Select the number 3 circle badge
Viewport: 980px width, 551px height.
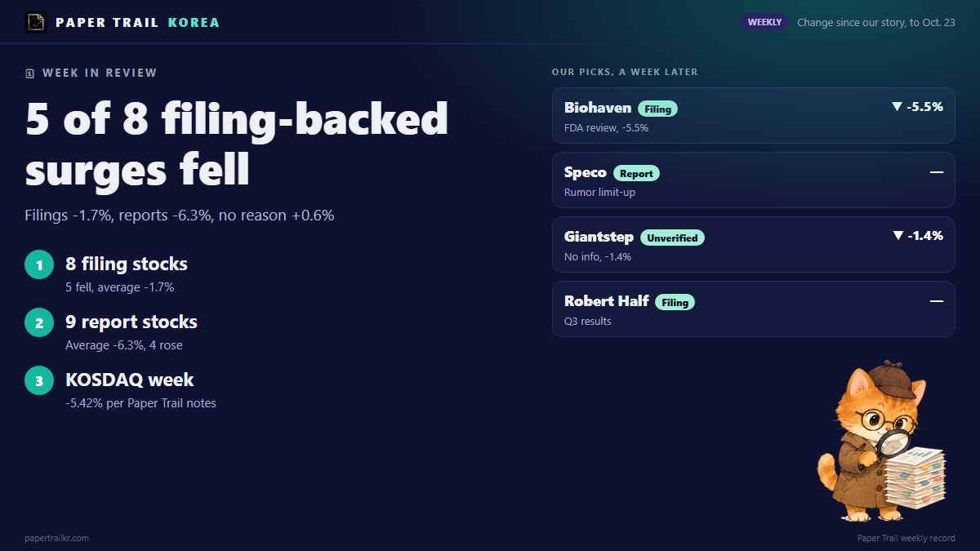click(x=38, y=380)
